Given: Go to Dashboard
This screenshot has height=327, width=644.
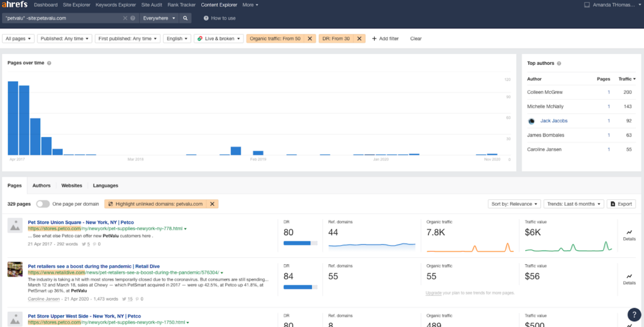Looking at the screenshot, I should 45,5.
